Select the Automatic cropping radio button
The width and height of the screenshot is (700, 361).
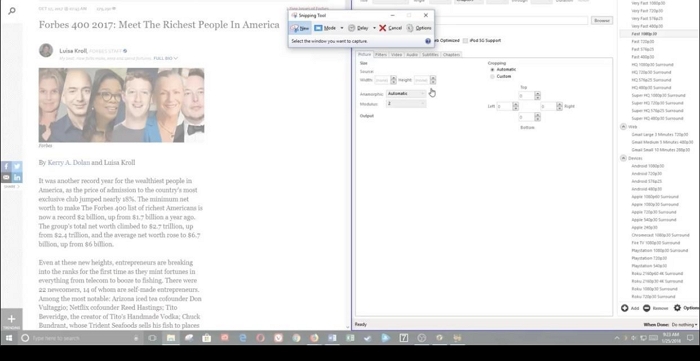coord(492,70)
